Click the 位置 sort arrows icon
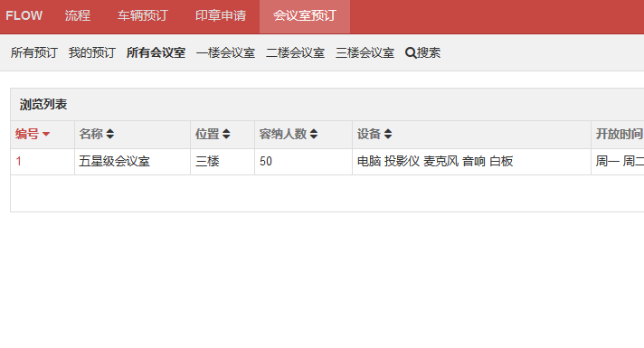The height and width of the screenshot is (348, 644). click(x=226, y=134)
